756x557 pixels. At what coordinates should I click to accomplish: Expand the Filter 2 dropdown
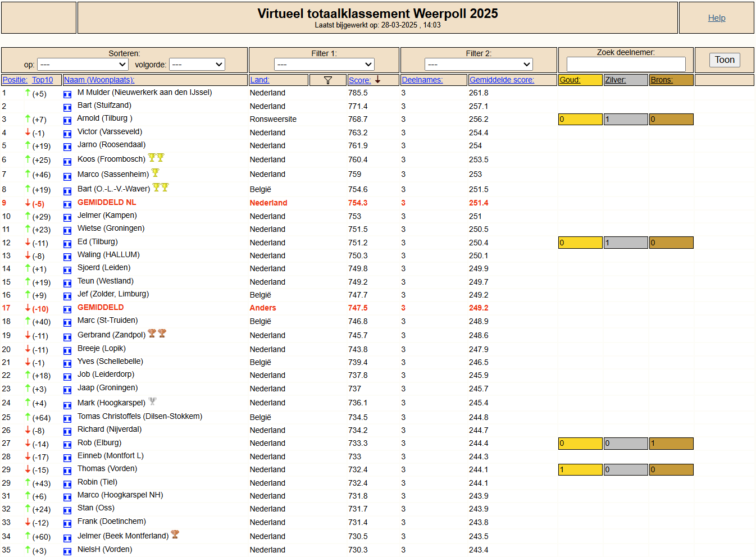(479, 65)
